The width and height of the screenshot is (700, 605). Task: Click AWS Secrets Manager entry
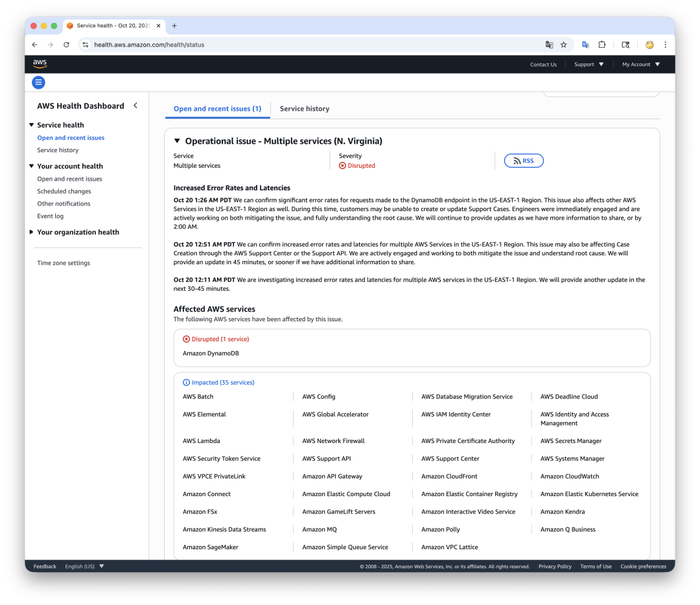(571, 441)
